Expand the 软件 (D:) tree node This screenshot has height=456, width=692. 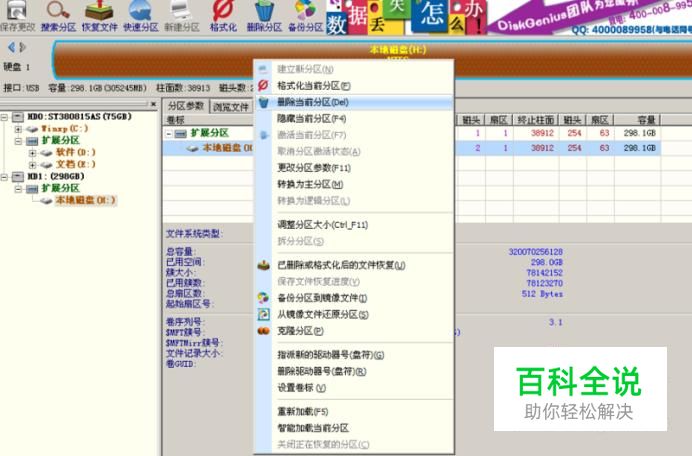click(32, 153)
